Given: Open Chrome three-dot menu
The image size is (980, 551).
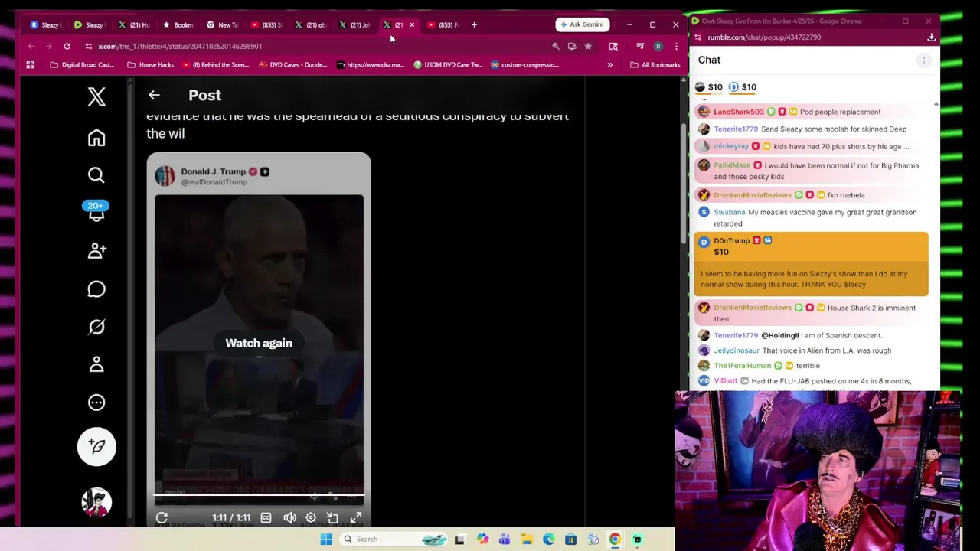Looking at the screenshot, I should tap(676, 46).
